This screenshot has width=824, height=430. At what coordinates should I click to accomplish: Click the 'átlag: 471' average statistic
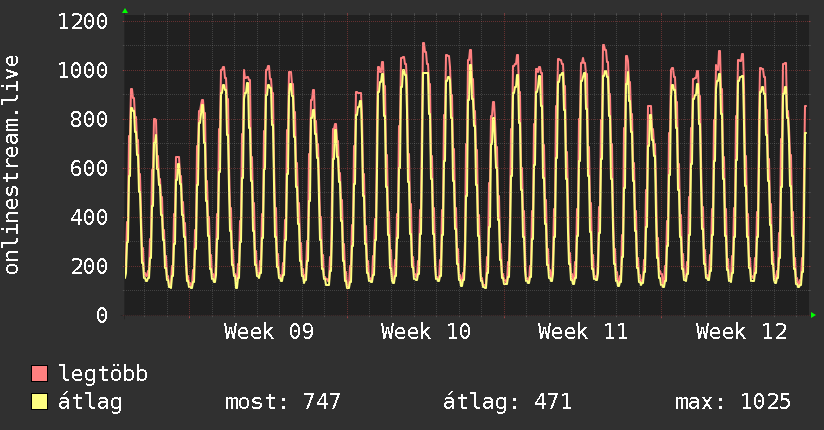(507, 402)
